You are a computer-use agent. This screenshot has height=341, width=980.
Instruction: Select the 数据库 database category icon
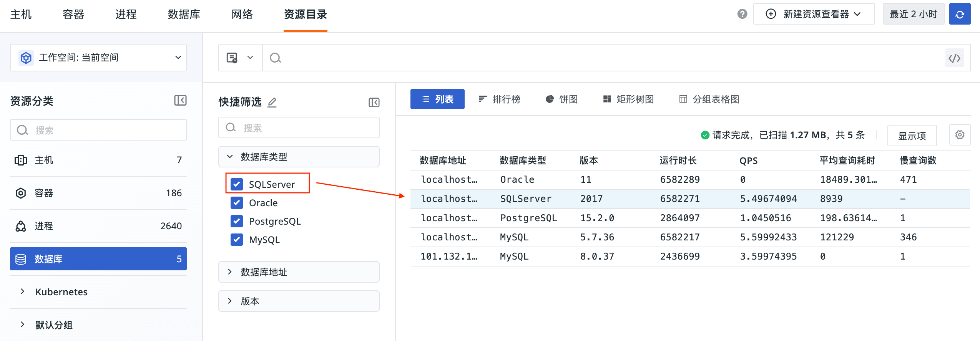pyautogui.click(x=21, y=259)
